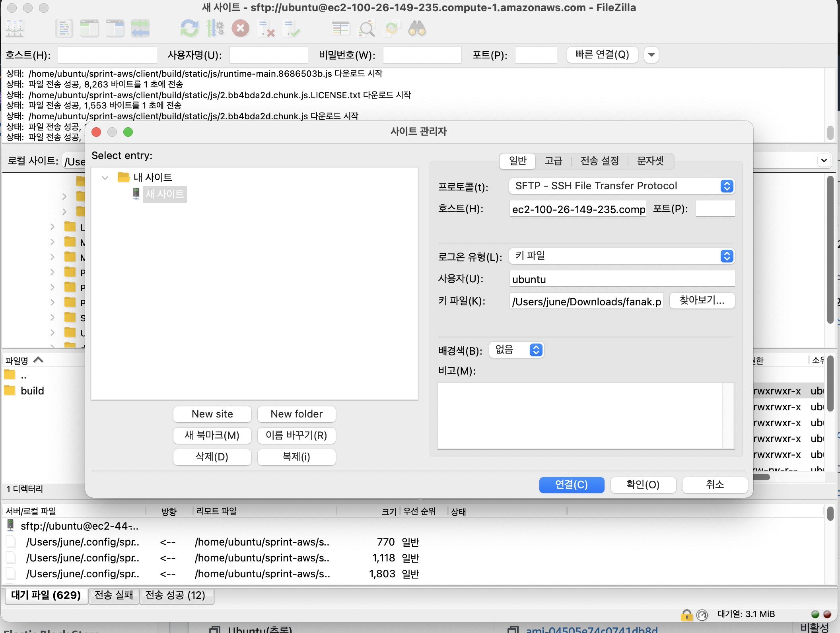
Task: Switch to the 전송 설정 tab
Action: pos(600,161)
